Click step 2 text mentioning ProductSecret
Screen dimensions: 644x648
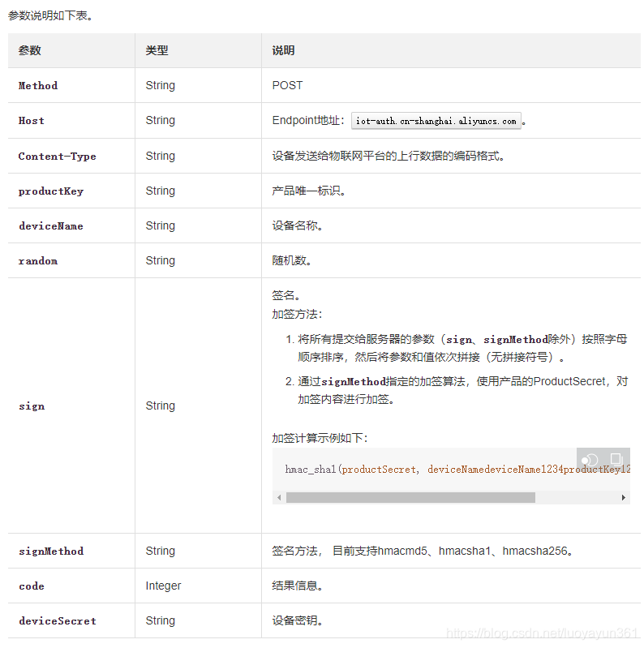click(462, 390)
